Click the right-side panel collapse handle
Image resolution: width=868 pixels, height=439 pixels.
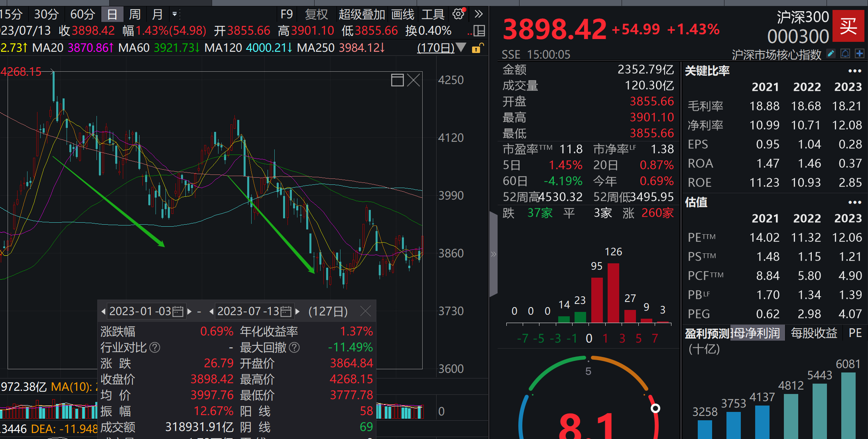coord(494,254)
